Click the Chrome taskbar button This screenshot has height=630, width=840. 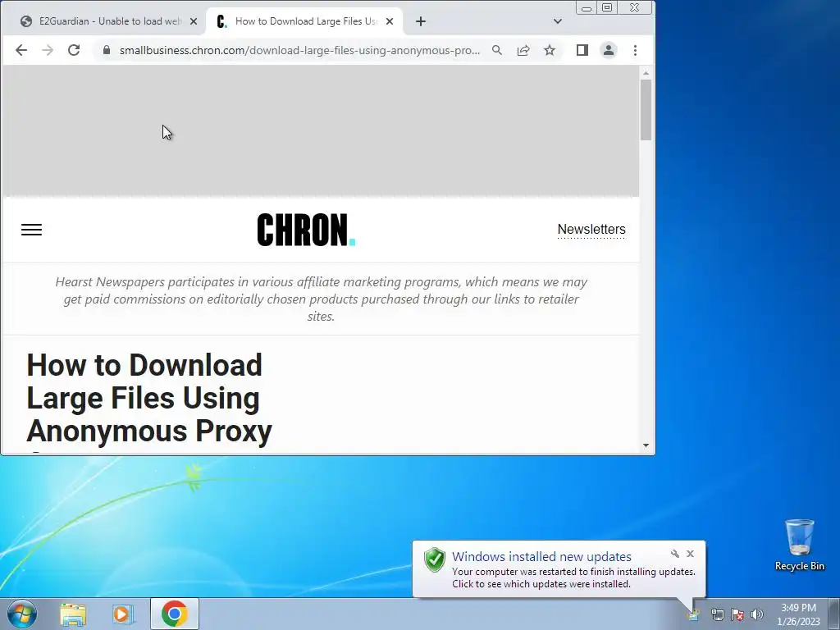175,614
